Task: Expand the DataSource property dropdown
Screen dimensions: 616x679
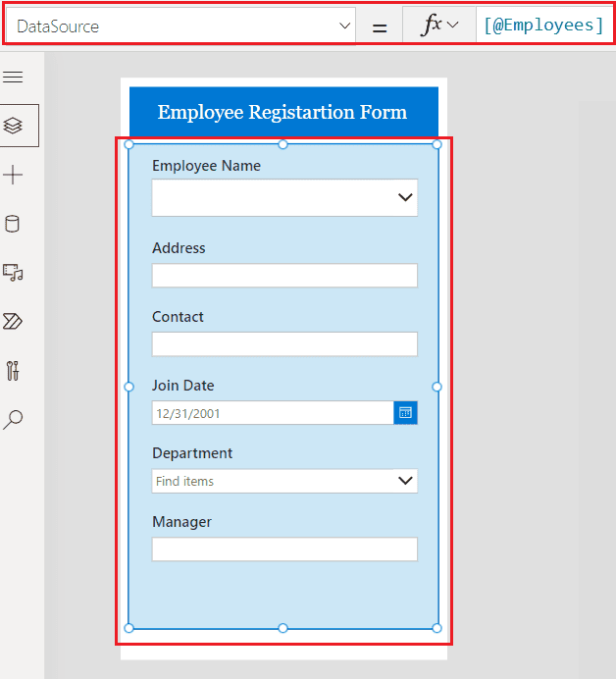Action: (x=344, y=26)
